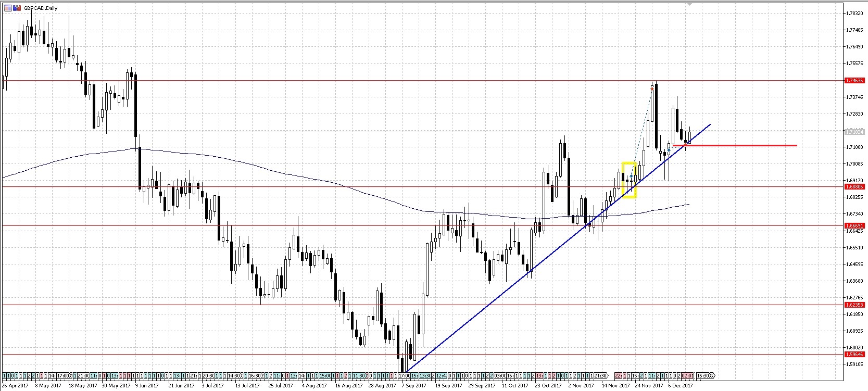Click the pink 02:01 event marker

pos(687,375)
